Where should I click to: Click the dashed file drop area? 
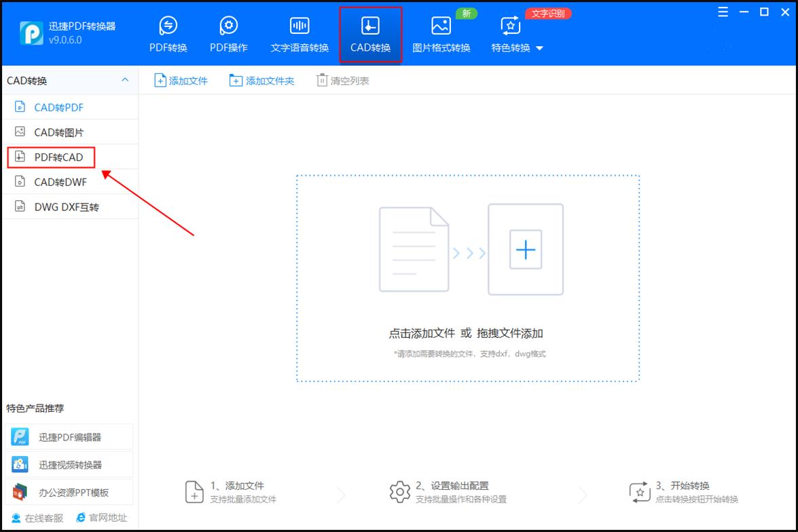pyautogui.click(x=467, y=278)
